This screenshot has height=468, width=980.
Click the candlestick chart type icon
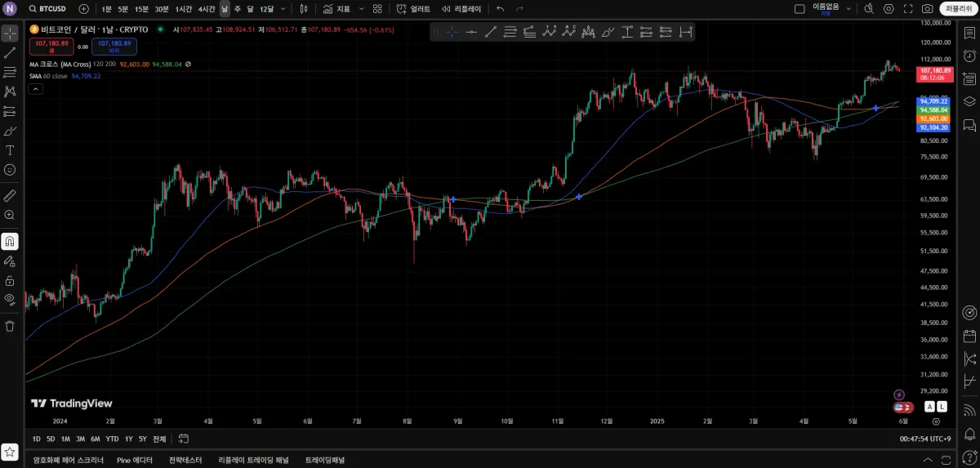click(304, 9)
